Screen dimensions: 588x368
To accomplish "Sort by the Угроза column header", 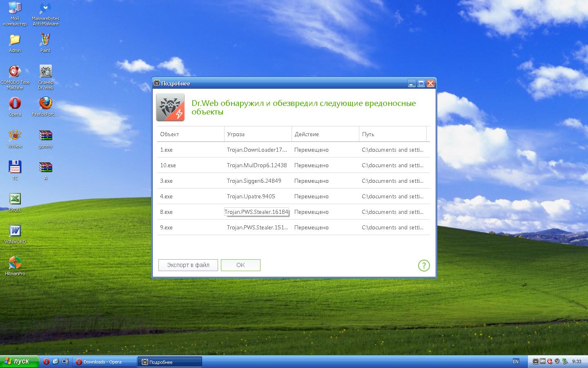I will click(x=258, y=134).
